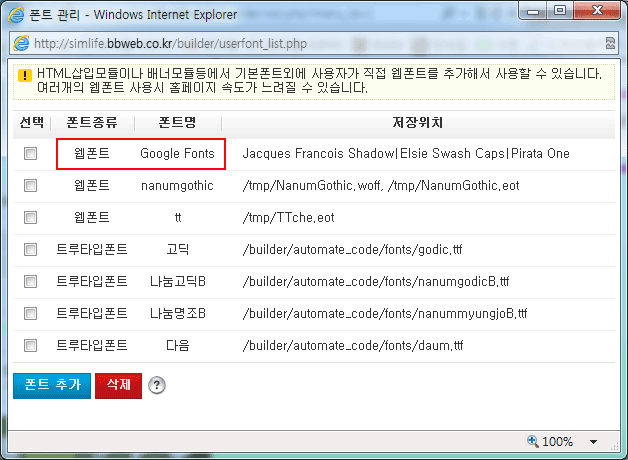Viewport: 628px width, 460px height.
Task: Select the 다음 font row checkbox
Action: click(31, 346)
